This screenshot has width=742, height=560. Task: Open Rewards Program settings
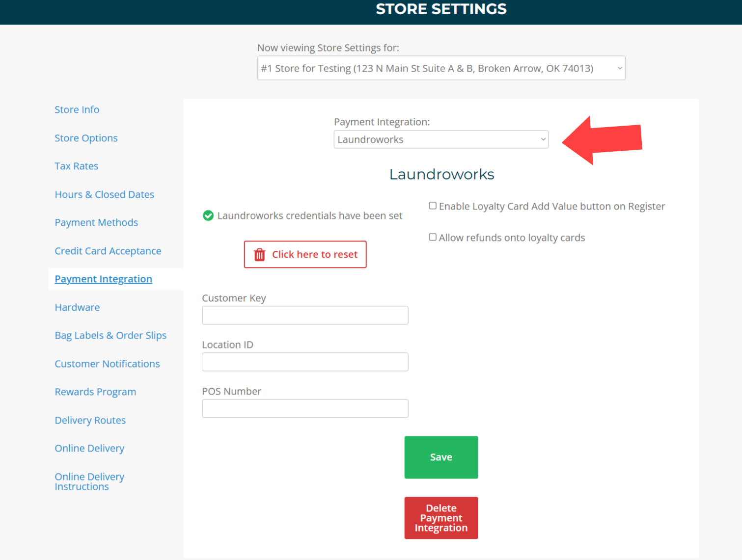[x=95, y=392]
